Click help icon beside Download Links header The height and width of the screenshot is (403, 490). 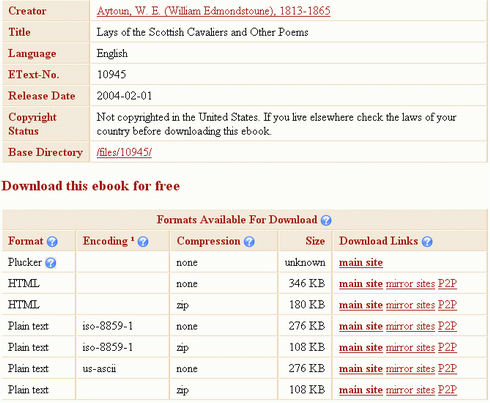427,242
